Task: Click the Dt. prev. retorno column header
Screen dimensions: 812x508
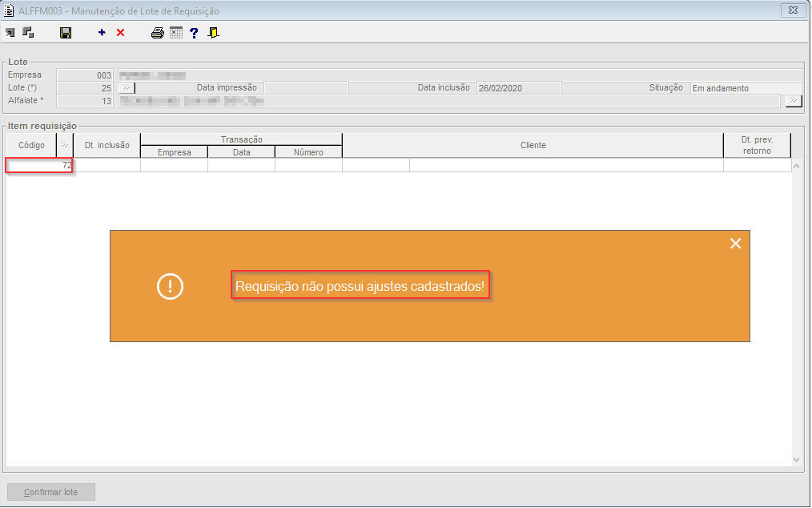Action: coord(757,145)
